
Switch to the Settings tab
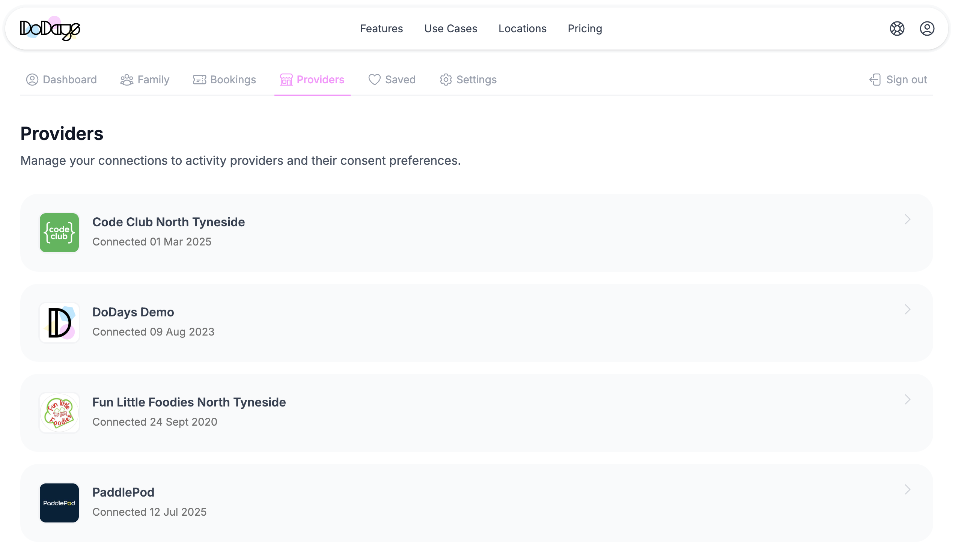[468, 80]
